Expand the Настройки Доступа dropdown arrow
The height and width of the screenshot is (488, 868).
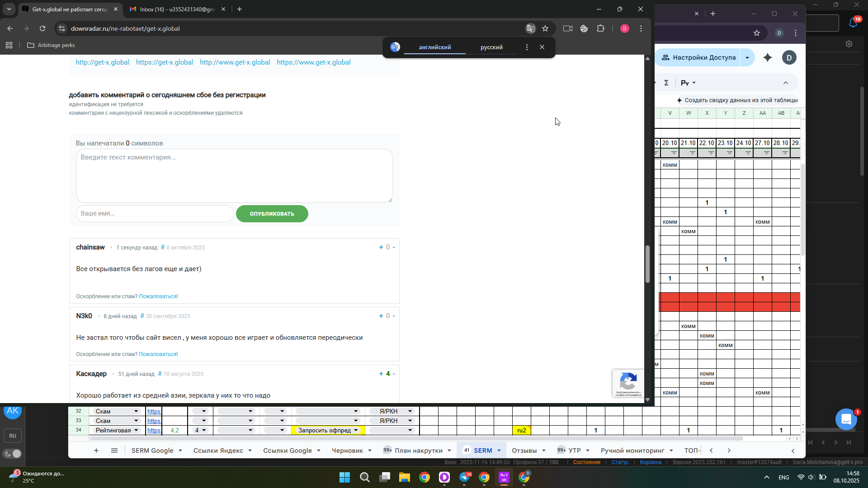(x=747, y=57)
